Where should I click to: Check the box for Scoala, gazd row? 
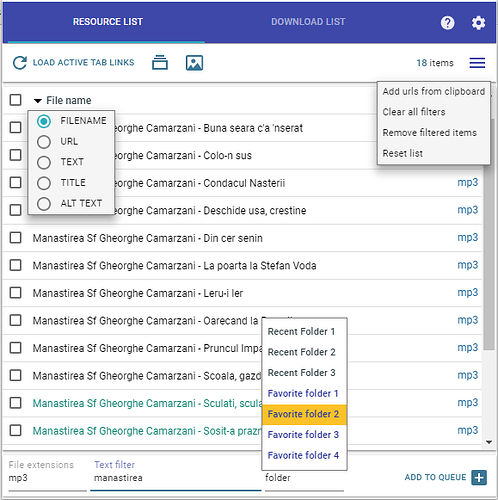16,375
